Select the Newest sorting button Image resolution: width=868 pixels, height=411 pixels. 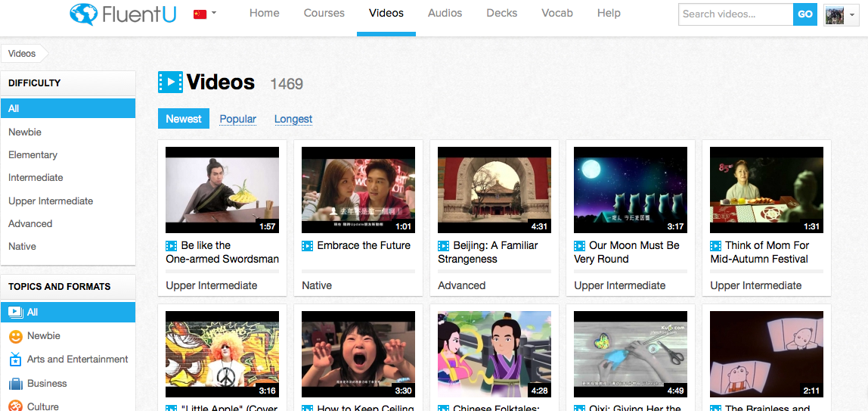[x=184, y=119]
